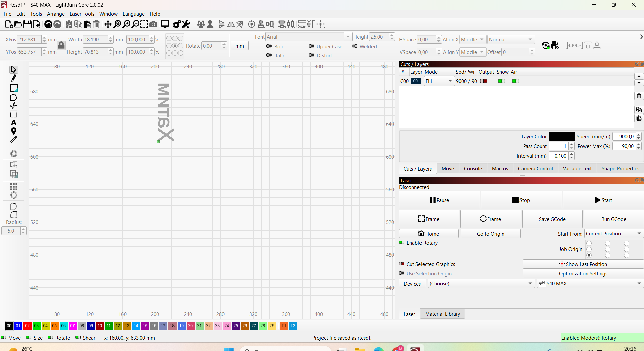
Task: Pick the Measure ruler tool
Action: point(14,140)
